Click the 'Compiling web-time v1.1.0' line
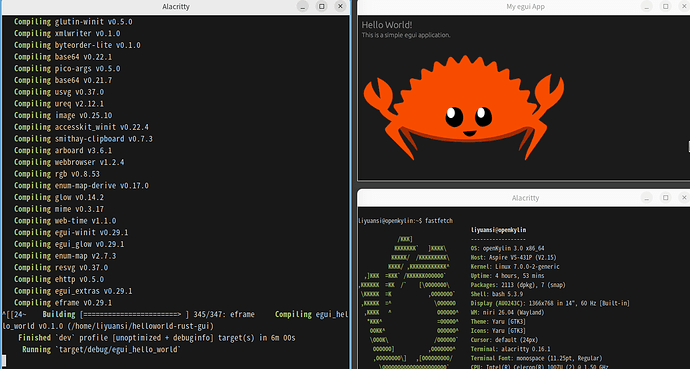This screenshot has width=690, height=369. pos(65,221)
